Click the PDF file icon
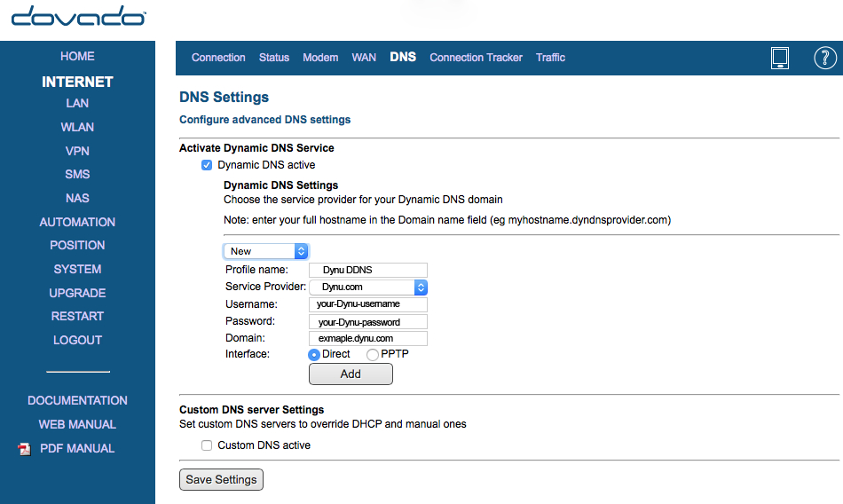Viewport: 843px width, 504px height. click(24, 449)
